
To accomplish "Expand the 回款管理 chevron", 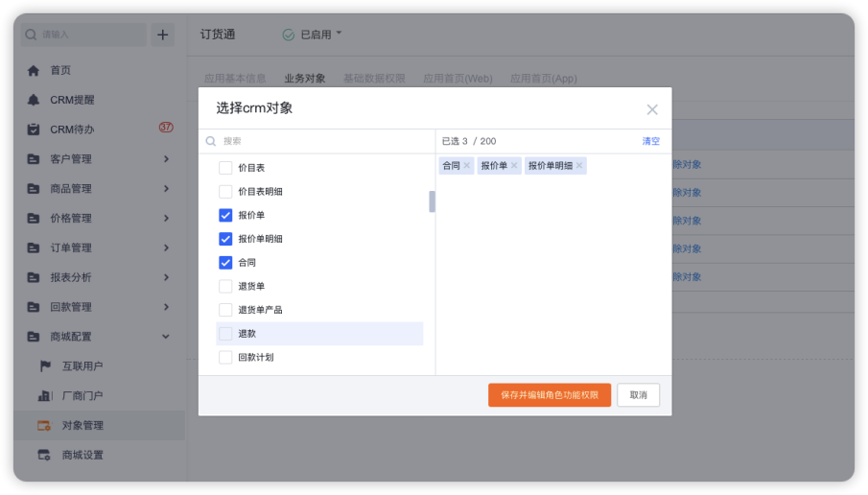I will (x=166, y=307).
